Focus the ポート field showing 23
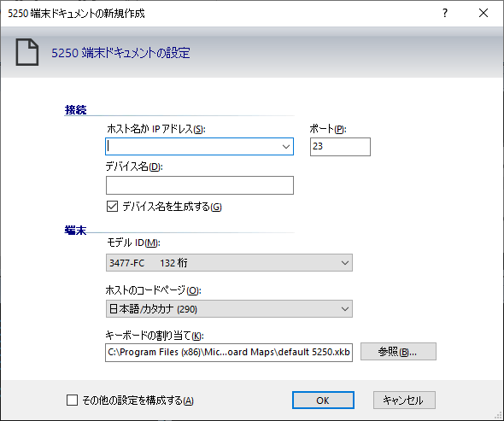 click(x=340, y=147)
